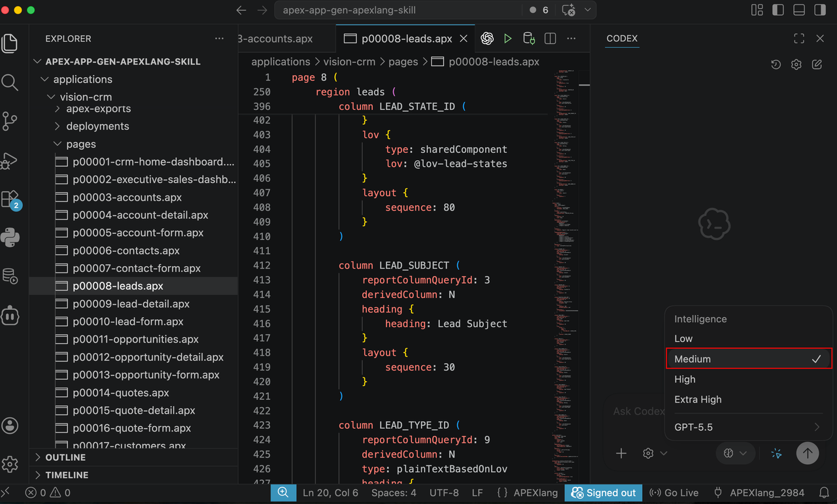This screenshot has height=504, width=837.
Task: Select the checked Medium intelligence option
Action: [x=748, y=359]
